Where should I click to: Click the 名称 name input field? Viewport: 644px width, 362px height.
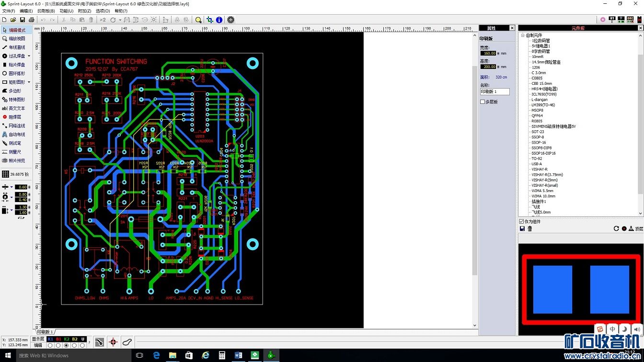pyautogui.click(x=494, y=91)
